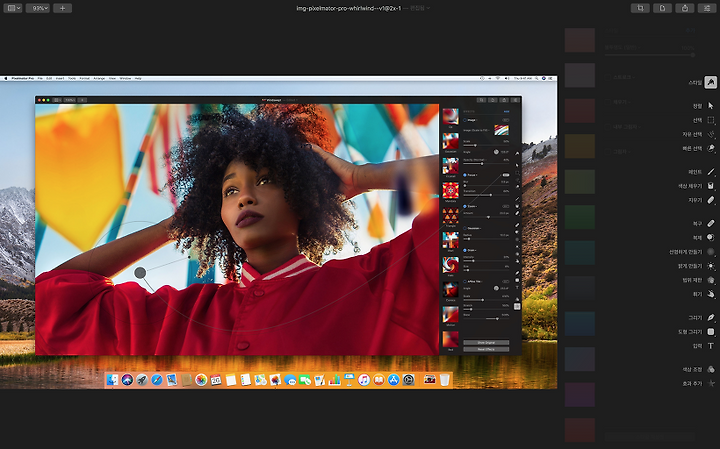Select the blue style preset swatch
The height and width of the screenshot is (449, 720).
579,324
